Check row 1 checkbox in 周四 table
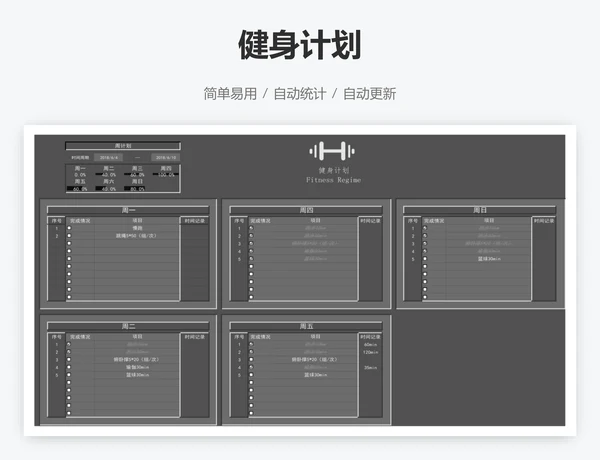600x460 pixels. pyautogui.click(x=250, y=228)
